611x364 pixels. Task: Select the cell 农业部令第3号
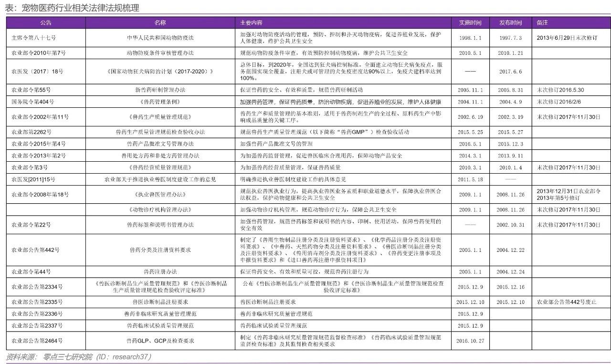[x=30, y=167]
